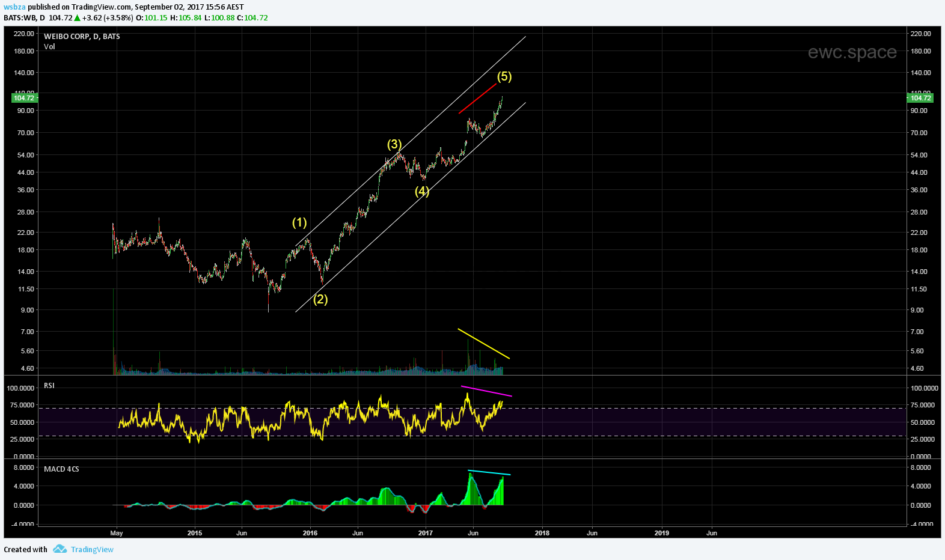Image resolution: width=945 pixels, height=560 pixels.
Task: Click the ewc.space watermark text
Action: click(x=852, y=52)
